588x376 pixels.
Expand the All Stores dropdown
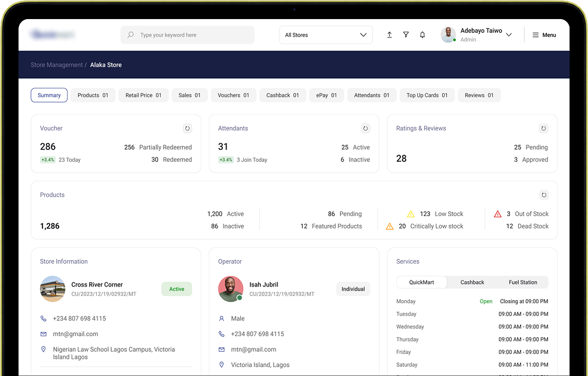point(326,35)
